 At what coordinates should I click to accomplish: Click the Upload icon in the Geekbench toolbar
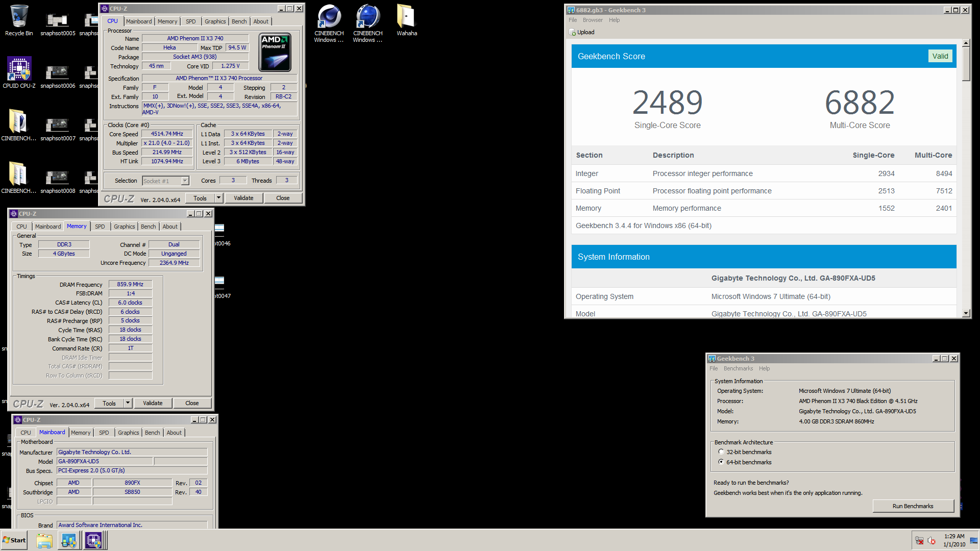[572, 32]
